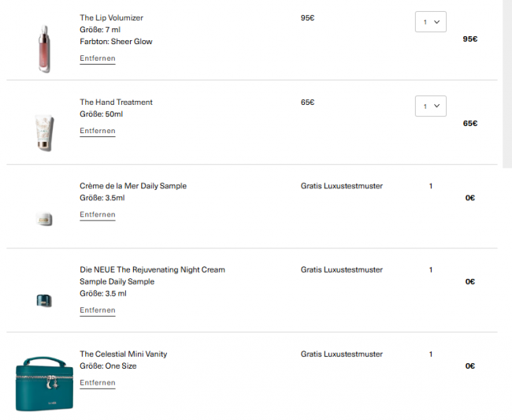The width and height of the screenshot is (512, 420).
Task: Click The Hand Treatment tube image
Action: tap(43, 132)
